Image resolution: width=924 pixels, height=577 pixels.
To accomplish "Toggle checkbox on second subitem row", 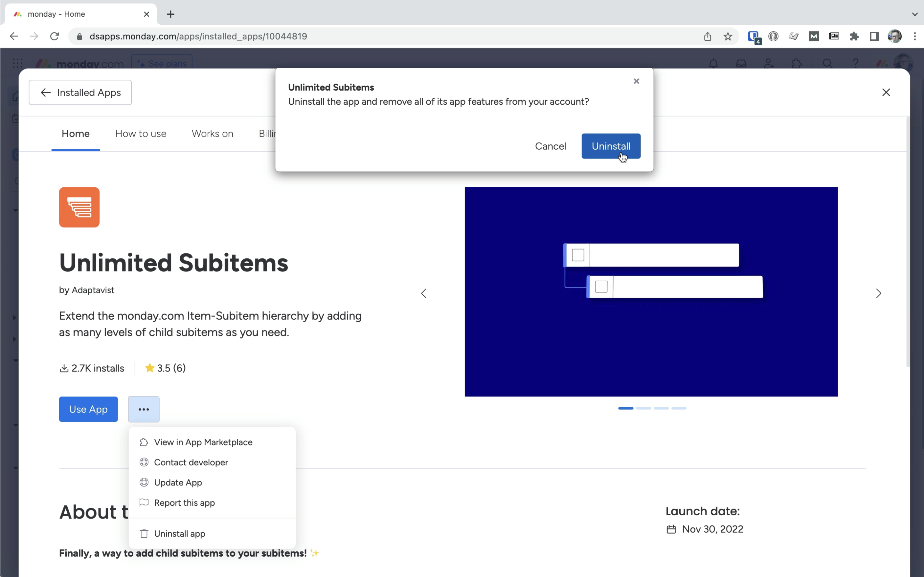I will (601, 286).
